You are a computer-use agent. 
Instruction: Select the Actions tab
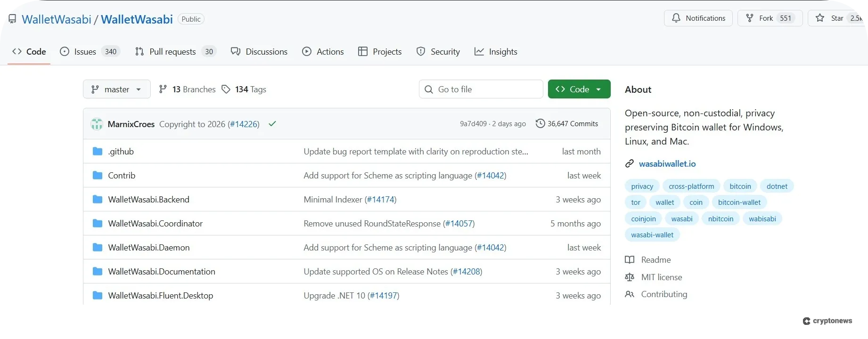[x=323, y=51]
